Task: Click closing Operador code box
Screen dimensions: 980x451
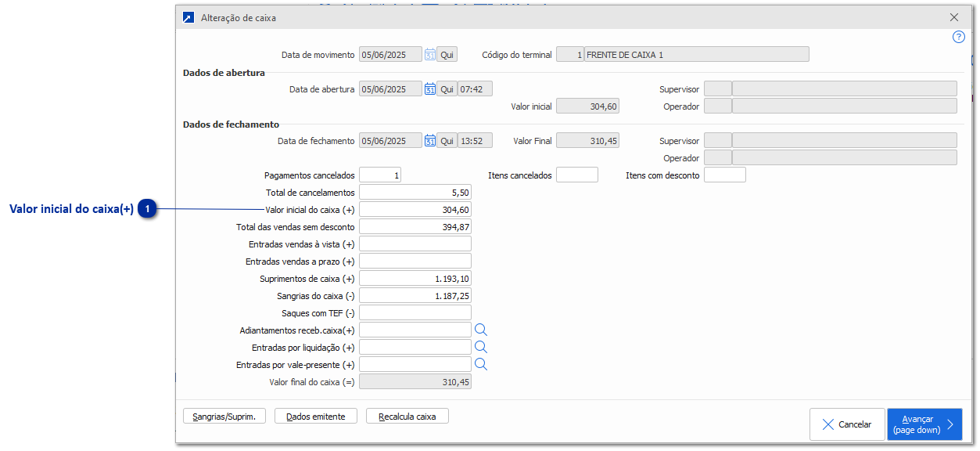Action: pyautogui.click(x=718, y=158)
